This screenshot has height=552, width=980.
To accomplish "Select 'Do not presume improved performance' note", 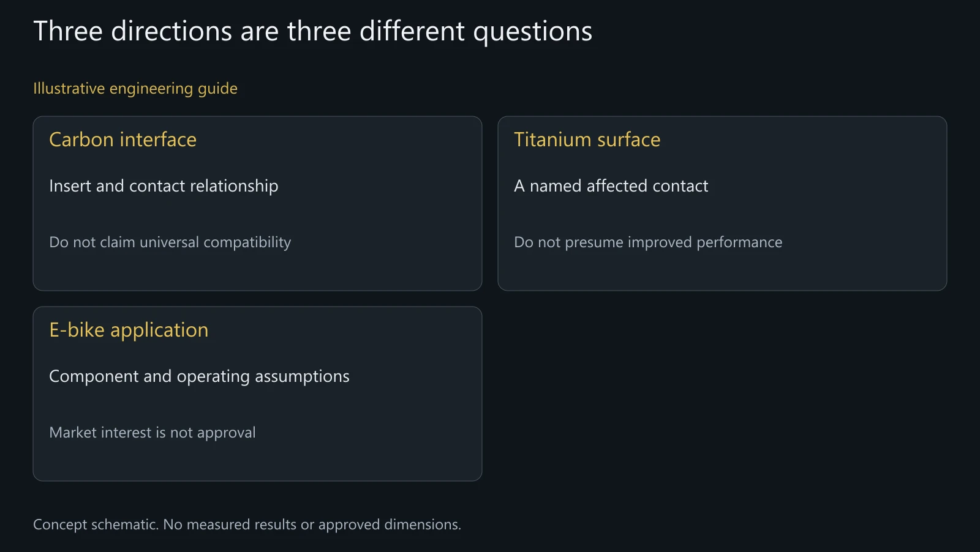I will (648, 242).
